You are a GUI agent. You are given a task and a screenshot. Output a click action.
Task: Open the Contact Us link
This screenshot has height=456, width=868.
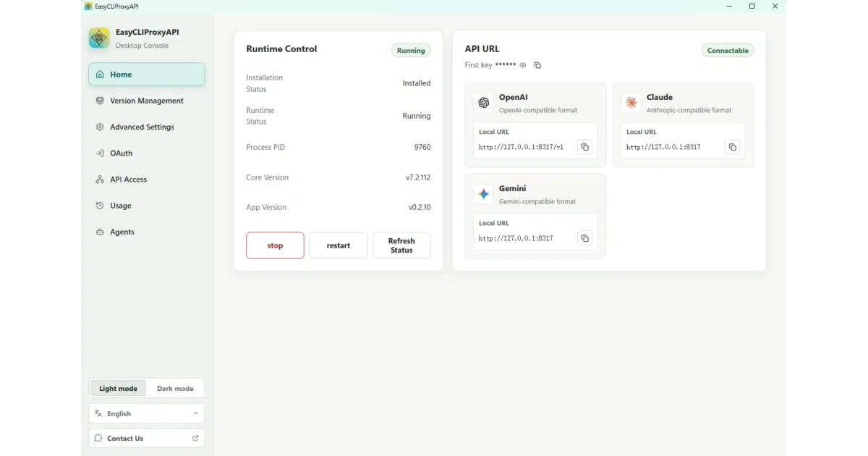click(147, 438)
